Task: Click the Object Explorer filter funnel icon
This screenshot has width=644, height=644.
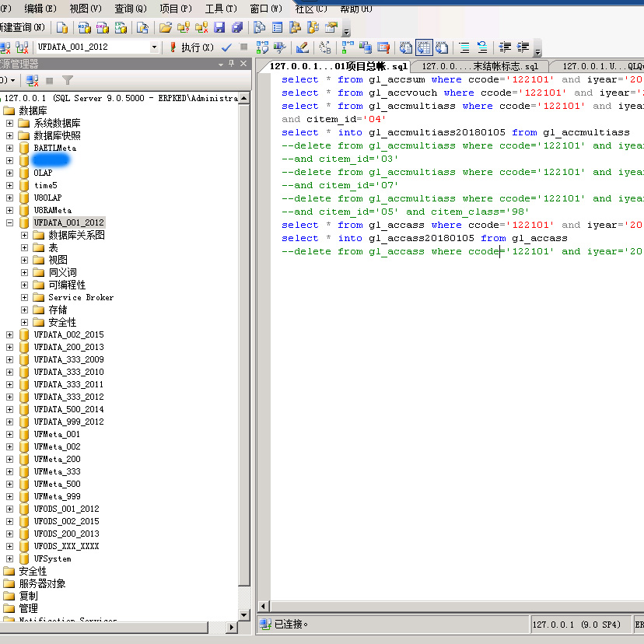Action: click(x=68, y=80)
